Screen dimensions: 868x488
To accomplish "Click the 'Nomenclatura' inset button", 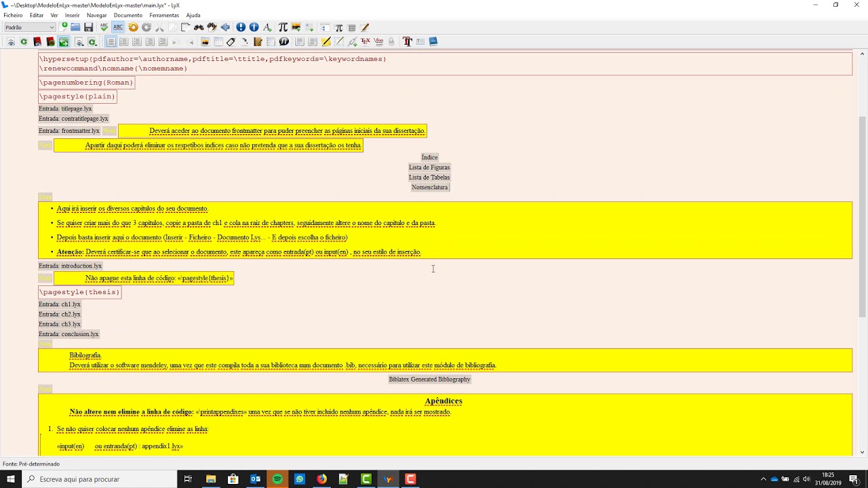I will coord(429,187).
